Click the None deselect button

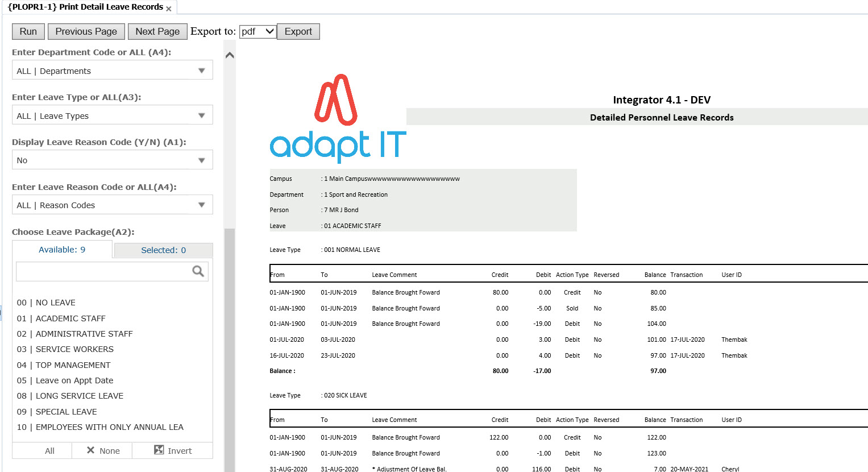[x=102, y=450]
